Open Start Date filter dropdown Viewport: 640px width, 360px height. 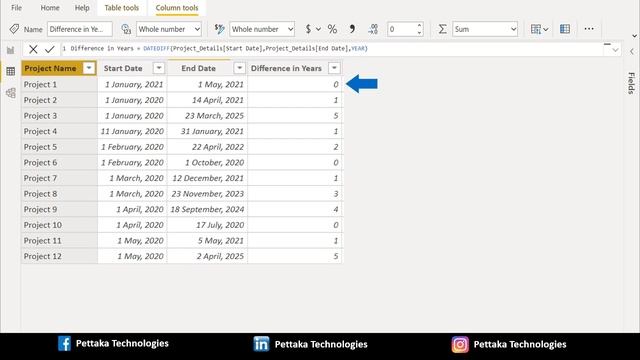[x=159, y=68]
